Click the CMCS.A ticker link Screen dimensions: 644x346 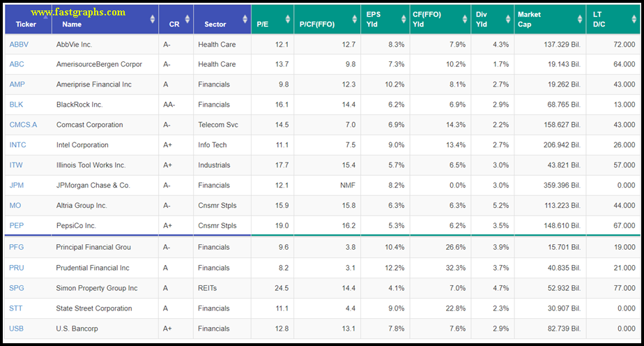(x=23, y=125)
